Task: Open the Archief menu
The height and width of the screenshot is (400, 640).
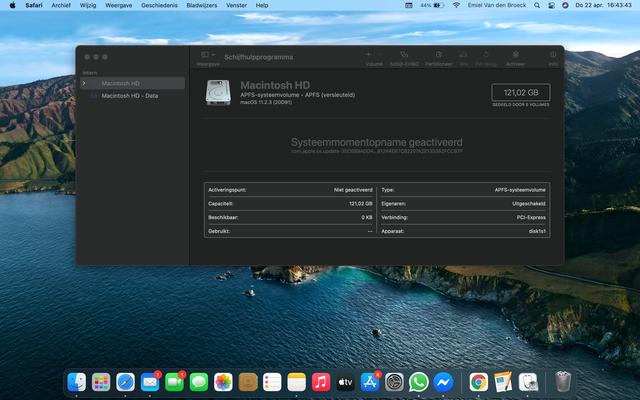Action: (61, 5)
